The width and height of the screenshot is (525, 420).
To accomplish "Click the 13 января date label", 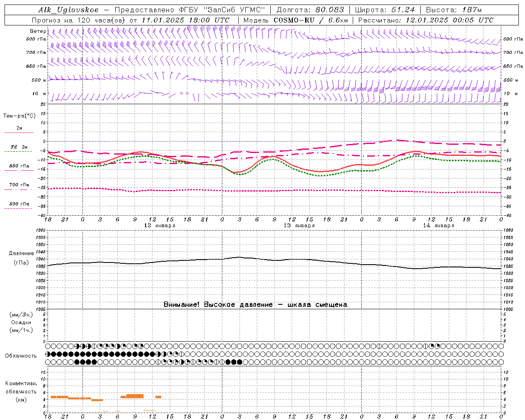I will (x=299, y=226).
